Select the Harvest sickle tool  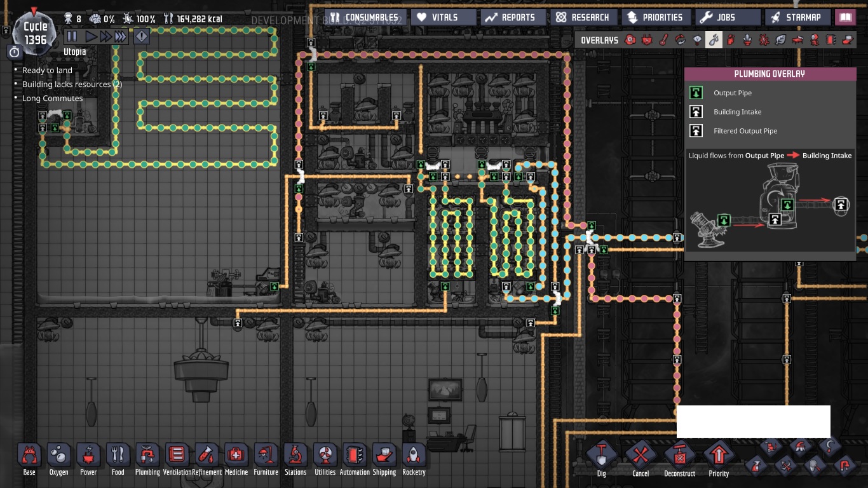(830, 447)
